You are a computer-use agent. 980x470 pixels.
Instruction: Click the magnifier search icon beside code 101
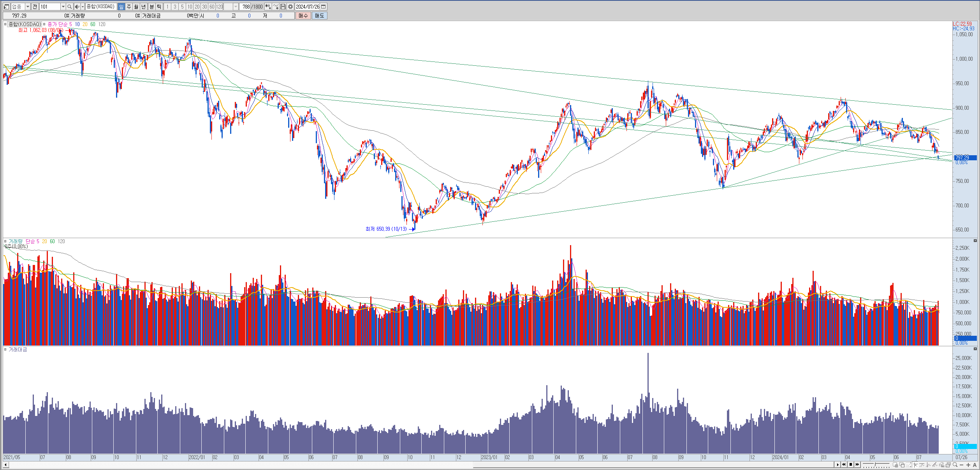click(x=69, y=7)
